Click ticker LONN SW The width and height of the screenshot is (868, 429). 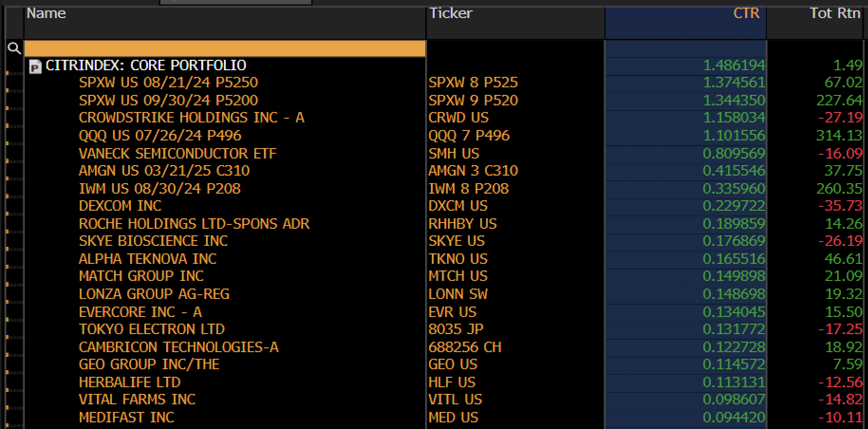click(x=458, y=294)
